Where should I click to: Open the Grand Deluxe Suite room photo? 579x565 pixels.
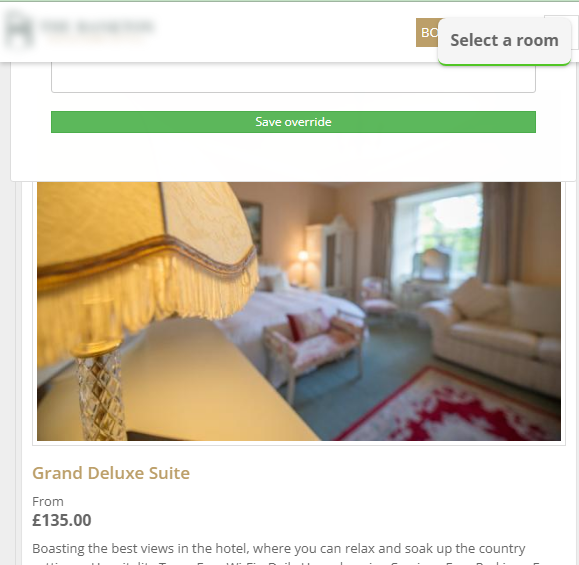pyautogui.click(x=299, y=311)
